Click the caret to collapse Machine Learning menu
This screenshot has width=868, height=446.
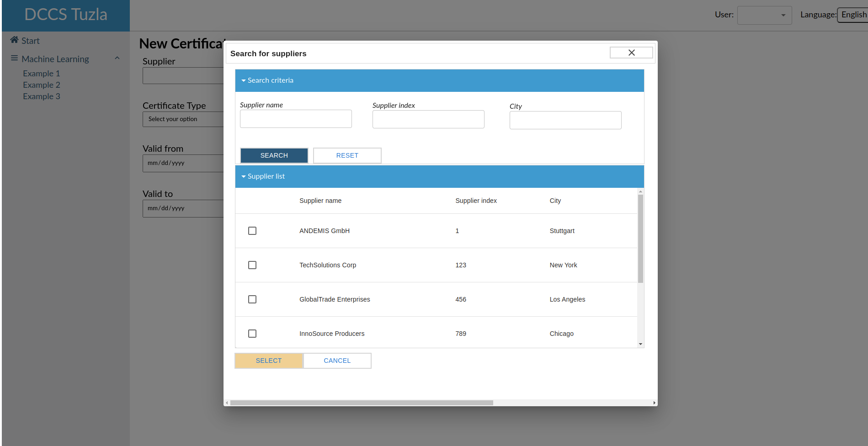tap(117, 58)
